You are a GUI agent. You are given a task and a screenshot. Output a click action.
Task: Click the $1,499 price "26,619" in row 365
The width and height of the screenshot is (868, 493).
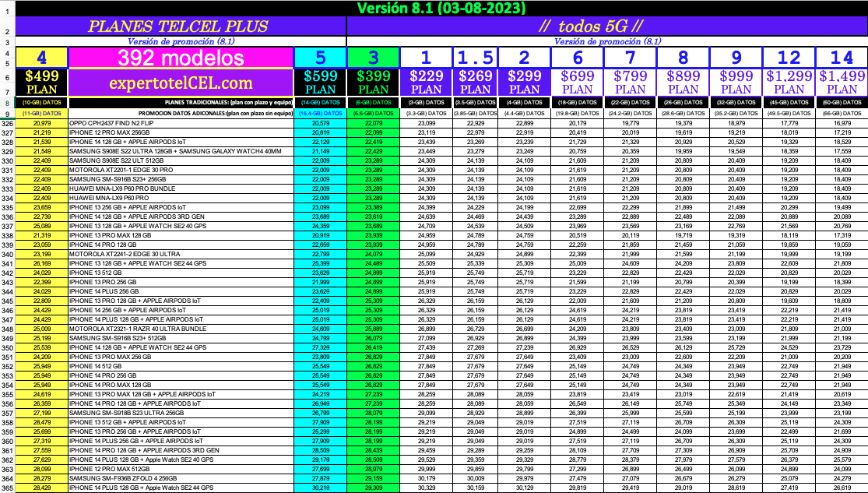tap(842, 488)
